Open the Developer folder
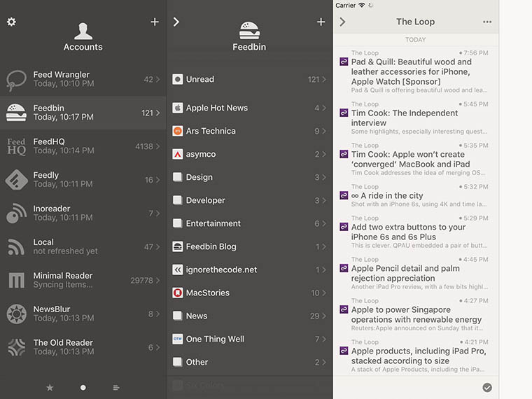Viewport: 532px width, 399px height. tap(249, 200)
